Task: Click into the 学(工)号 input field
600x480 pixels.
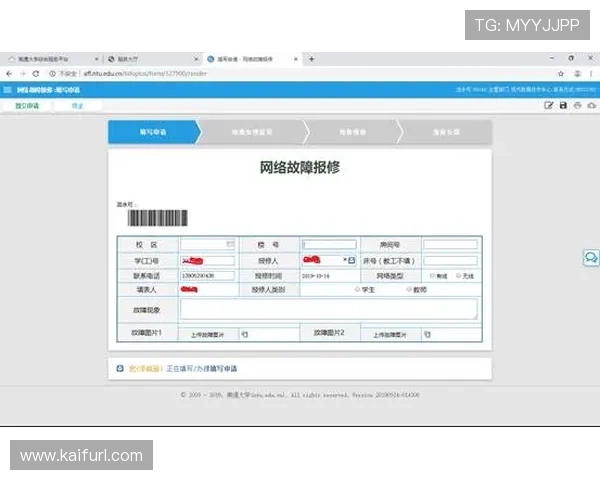Action: (207, 261)
